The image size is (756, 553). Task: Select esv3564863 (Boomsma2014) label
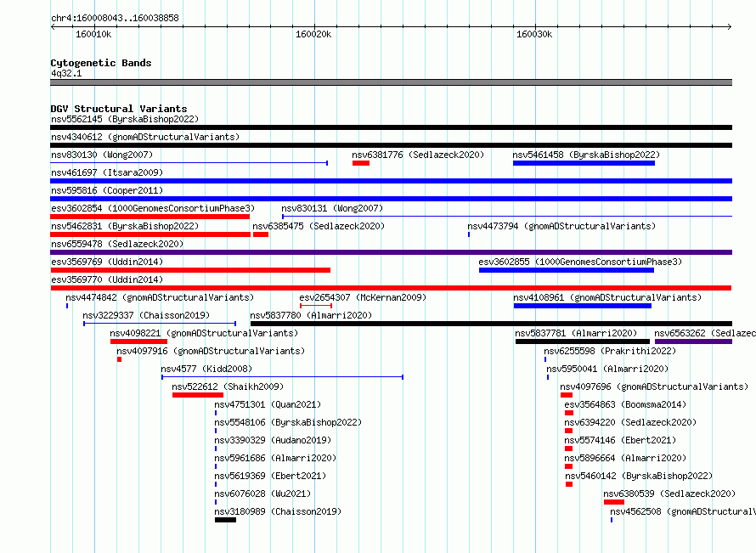click(x=625, y=404)
